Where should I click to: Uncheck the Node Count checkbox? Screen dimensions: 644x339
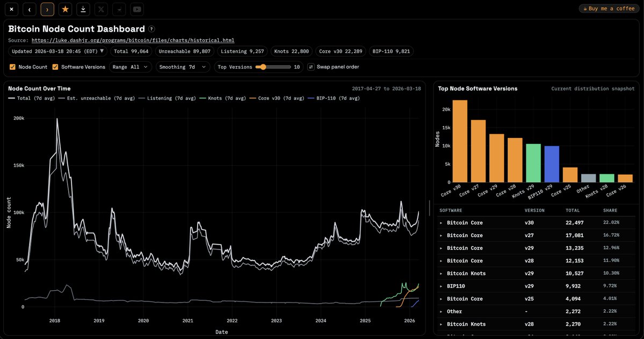coord(13,67)
